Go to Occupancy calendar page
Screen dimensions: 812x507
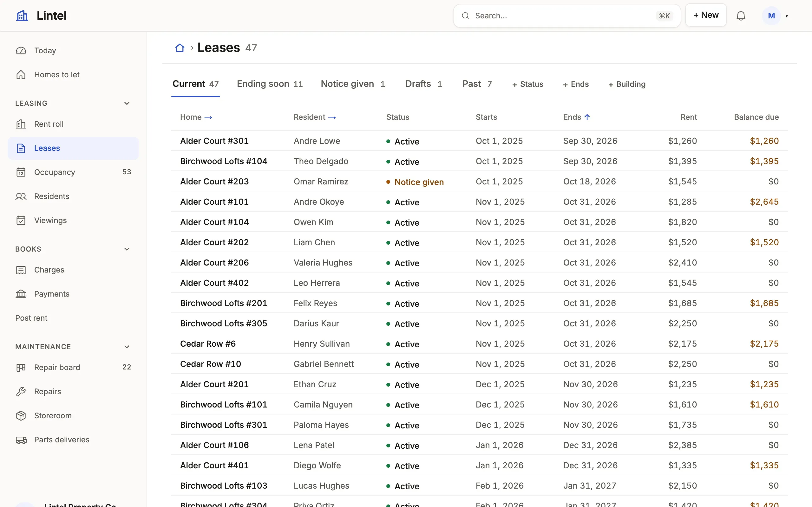tap(73, 172)
